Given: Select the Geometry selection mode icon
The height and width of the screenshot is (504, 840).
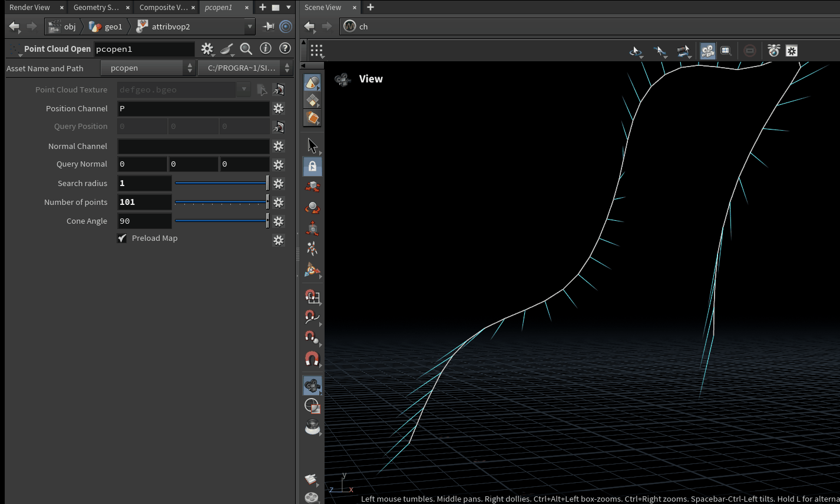Looking at the screenshot, I should (312, 101).
